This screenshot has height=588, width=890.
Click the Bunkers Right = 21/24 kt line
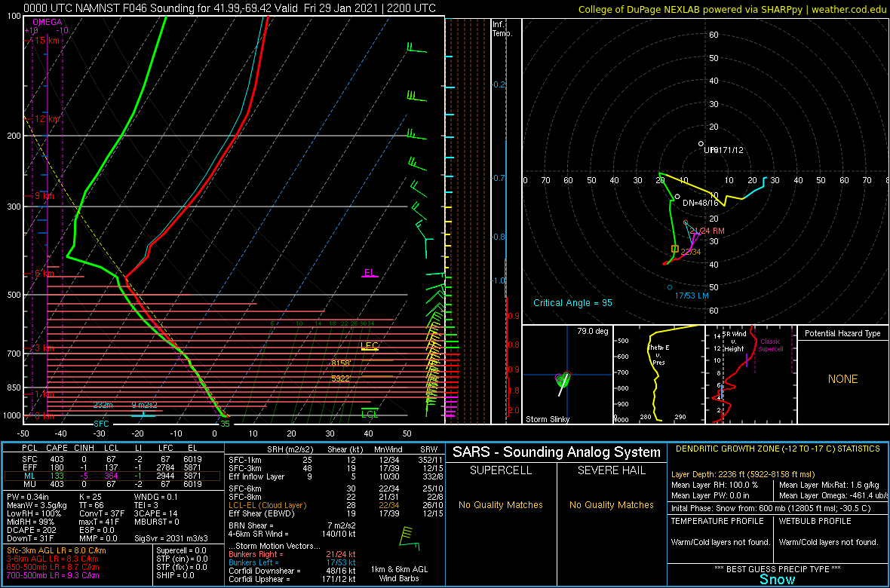click(x=293, y=554)
